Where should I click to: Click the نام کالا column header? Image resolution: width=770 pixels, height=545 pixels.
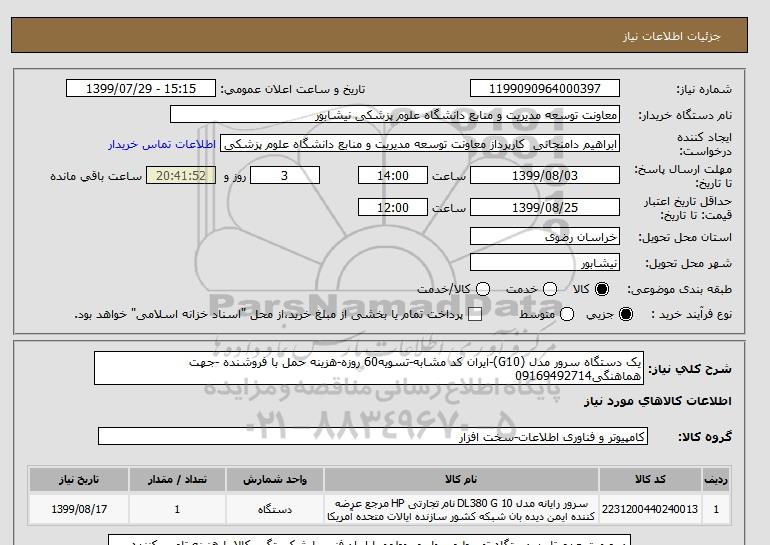461,480
